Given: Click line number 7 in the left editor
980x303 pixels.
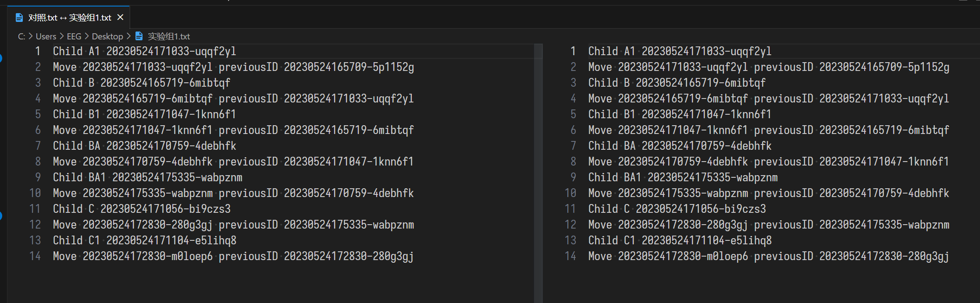Looking at the screenshot, I should pos(38,145).
